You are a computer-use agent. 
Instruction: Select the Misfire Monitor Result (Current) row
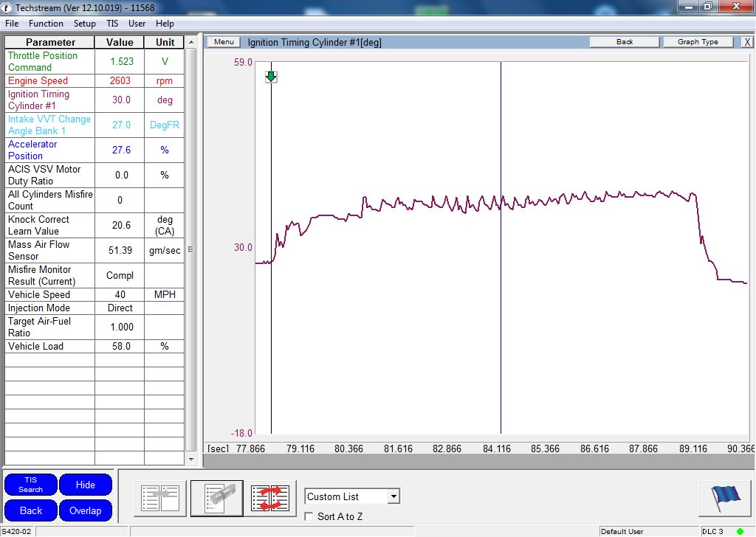tap(94, 275)
